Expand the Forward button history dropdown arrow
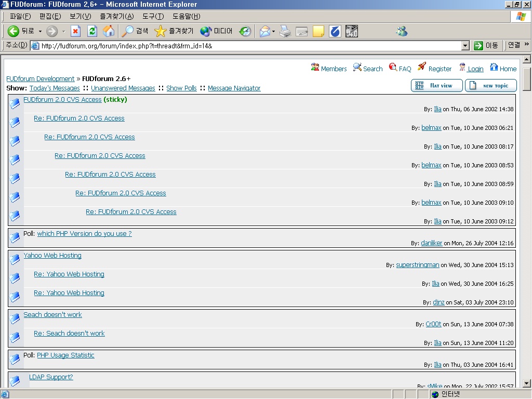The width and height of the screenshot is (532, 399). (63, 31)
